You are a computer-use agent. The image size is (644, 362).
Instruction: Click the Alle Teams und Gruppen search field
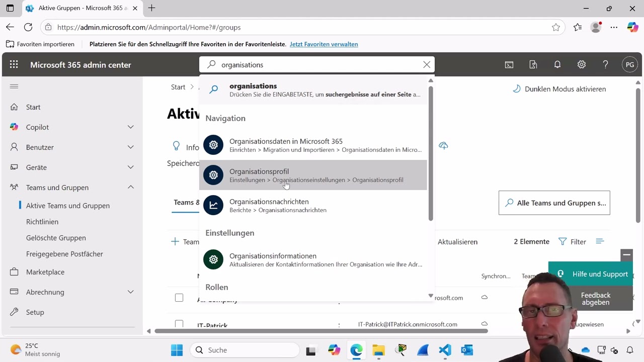554,203
